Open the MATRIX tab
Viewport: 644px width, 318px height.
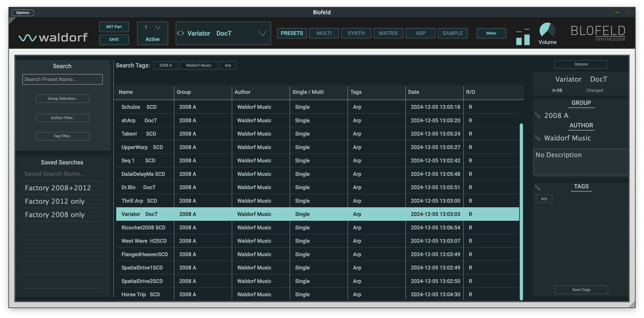pos(388,33)
